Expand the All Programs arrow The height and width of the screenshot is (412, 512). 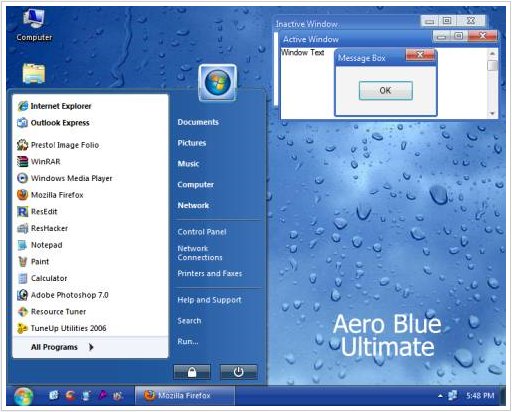[91, 347]
